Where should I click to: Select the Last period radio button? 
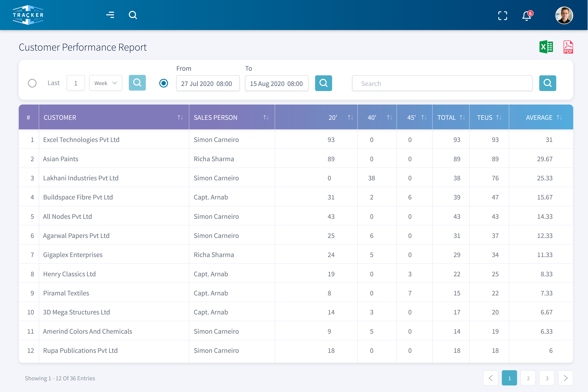click(x=32, y=83)
